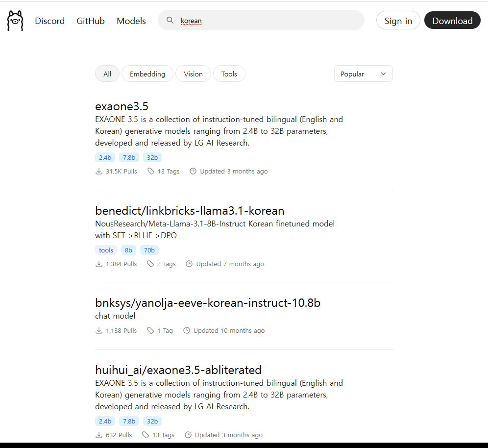The width and height of the screenshot is (488, 448).
Task: Click the Updated 10 months ago text
Action: pyautogui.click(x=229, y=331)
